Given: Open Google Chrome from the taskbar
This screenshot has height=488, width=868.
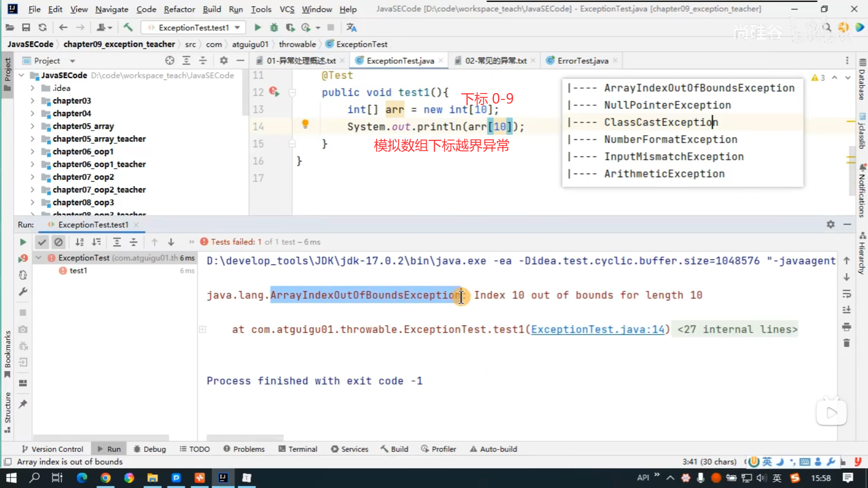Looking at the screenshot, I should [x=105, y=478].
